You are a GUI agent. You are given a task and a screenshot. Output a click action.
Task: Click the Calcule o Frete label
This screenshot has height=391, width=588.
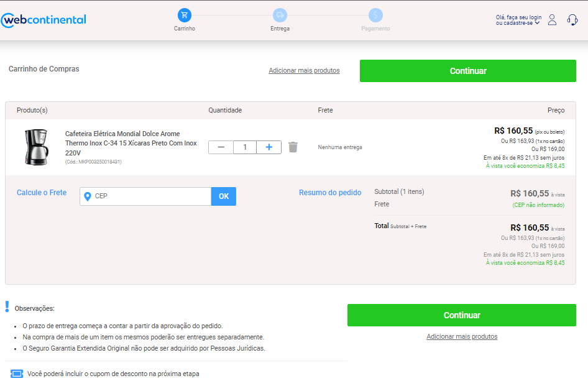42,193
